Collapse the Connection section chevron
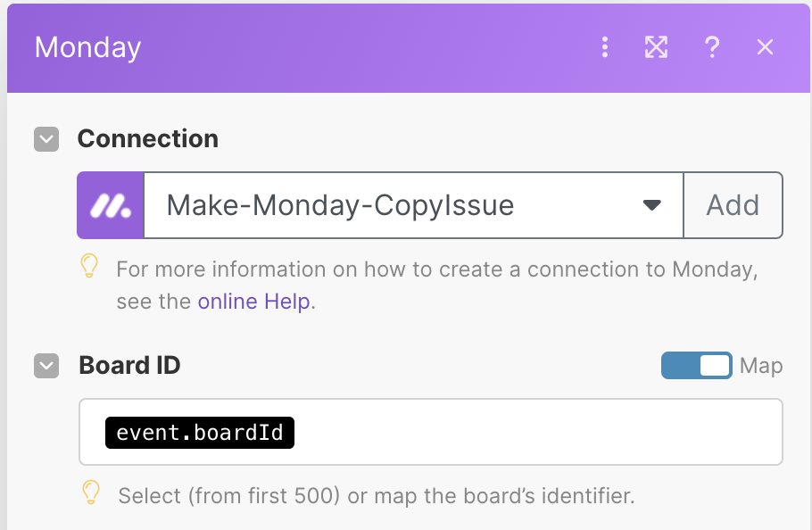Viewport: 812px width, 530px height. point(46,139)
